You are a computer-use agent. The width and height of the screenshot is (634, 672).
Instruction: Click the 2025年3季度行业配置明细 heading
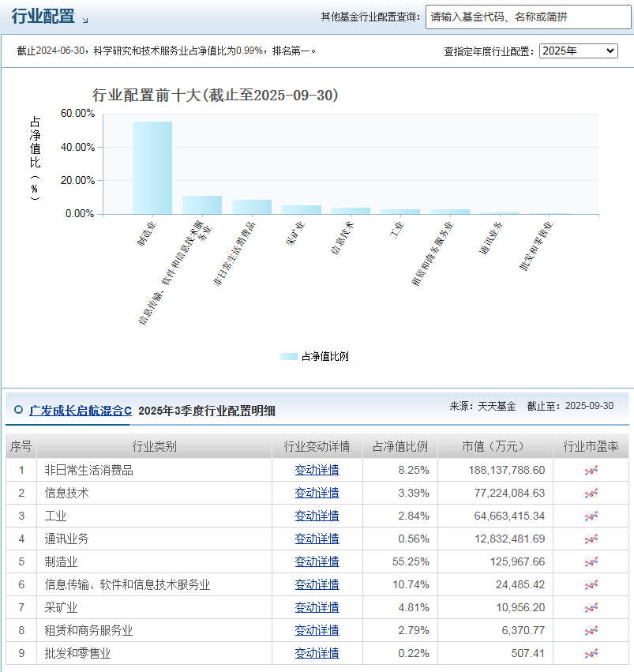pyautogui.click(x=207, y=411)
